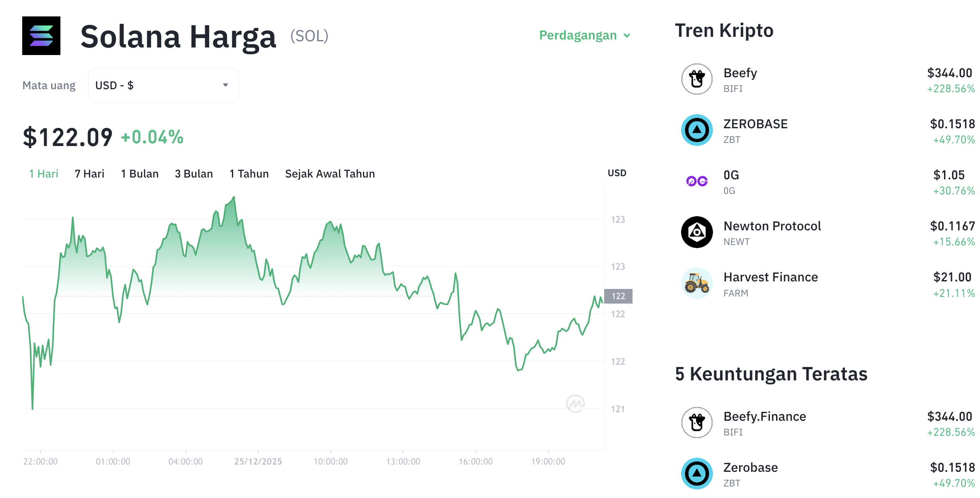This screenshot has height=498, width=980.
Task: Select the Newton Protocol icon
Action: 697,232
